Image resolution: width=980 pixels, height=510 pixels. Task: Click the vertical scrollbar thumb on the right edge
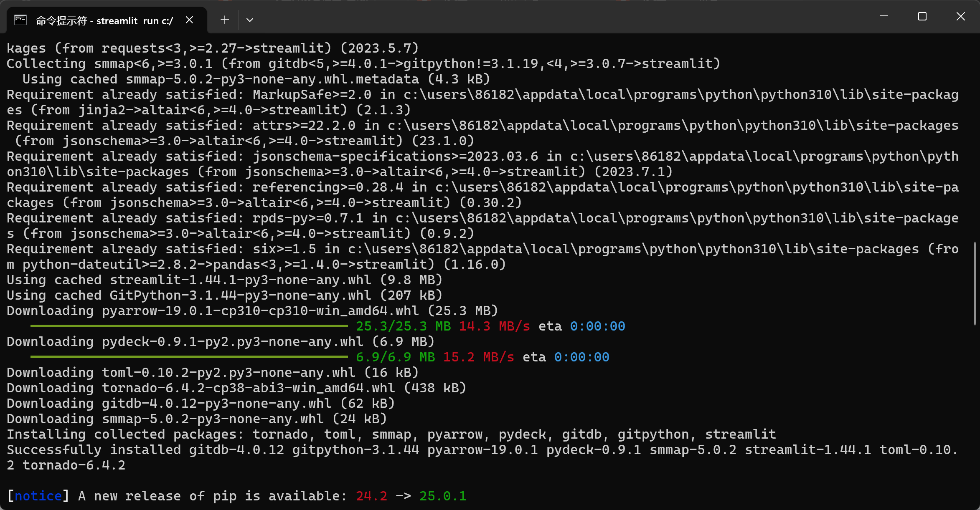(975, 284)
